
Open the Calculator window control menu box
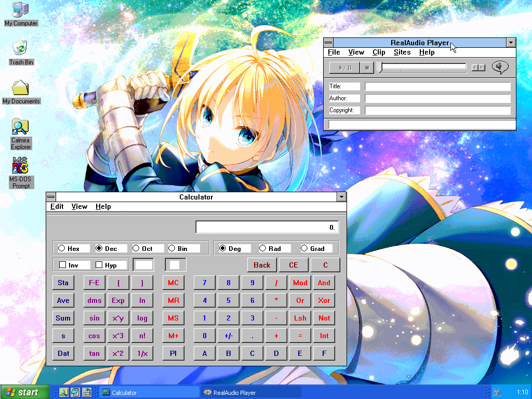[51, 197]
